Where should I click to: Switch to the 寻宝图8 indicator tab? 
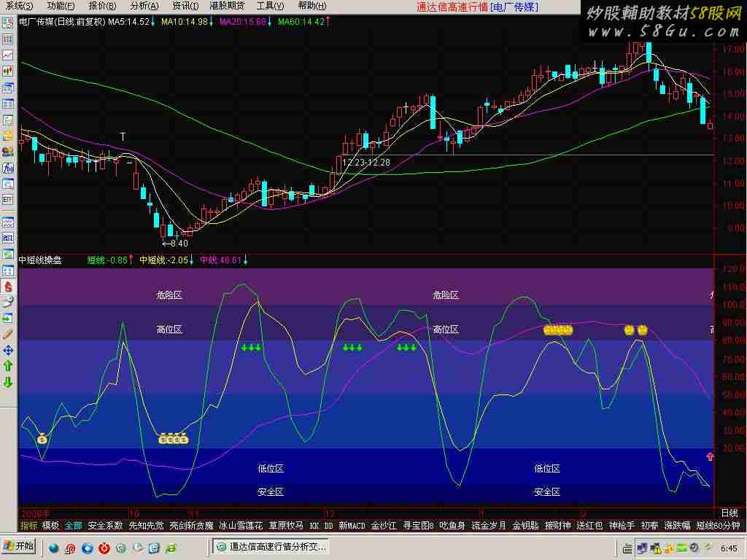coord(418,526)
